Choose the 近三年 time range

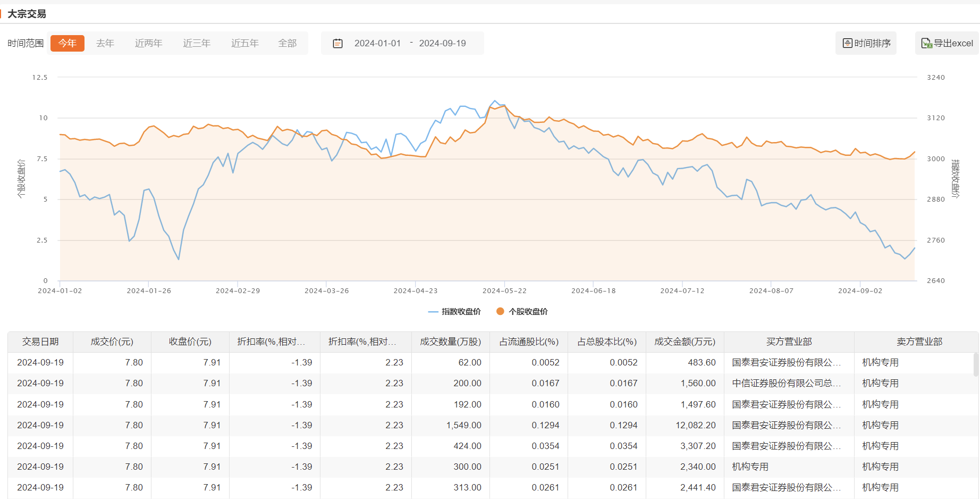point(197,44)
